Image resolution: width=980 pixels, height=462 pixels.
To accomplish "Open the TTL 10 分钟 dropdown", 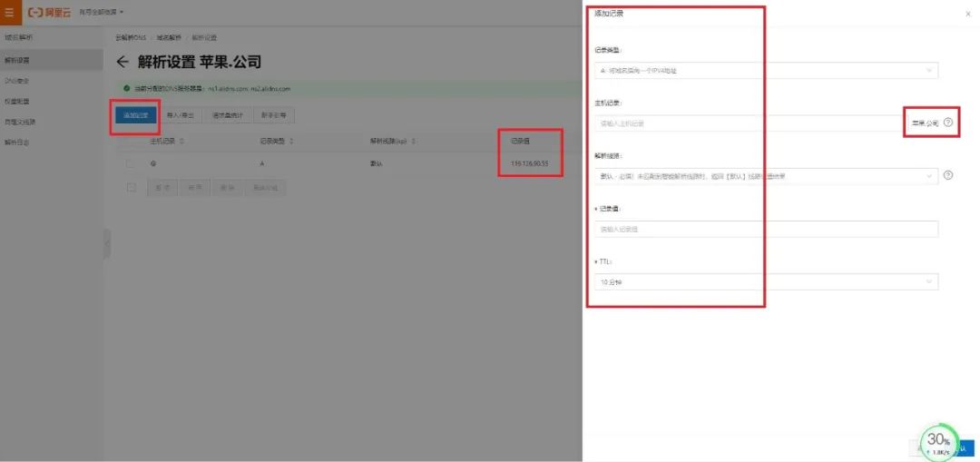I will 764,282.
